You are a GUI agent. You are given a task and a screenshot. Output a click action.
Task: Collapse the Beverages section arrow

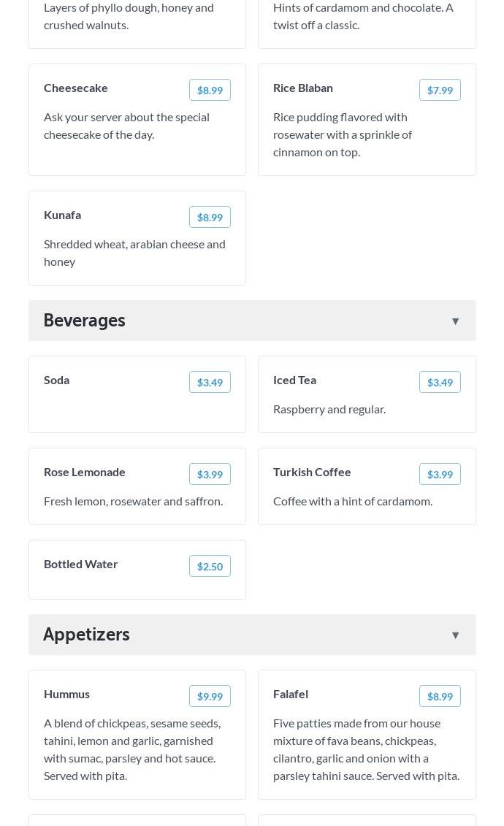click(x=455, y=321)
